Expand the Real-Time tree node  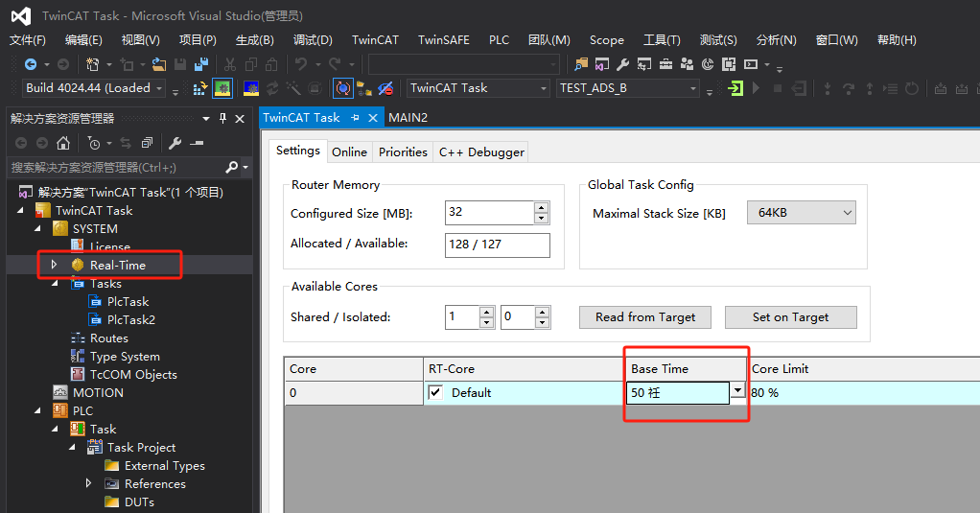click(54, 265)
